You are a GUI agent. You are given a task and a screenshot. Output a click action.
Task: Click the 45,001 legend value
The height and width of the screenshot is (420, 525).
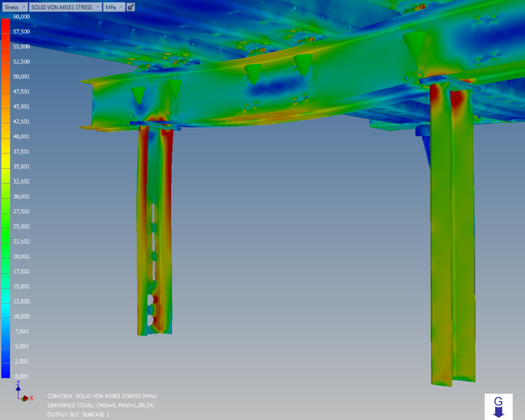[21, 107]
